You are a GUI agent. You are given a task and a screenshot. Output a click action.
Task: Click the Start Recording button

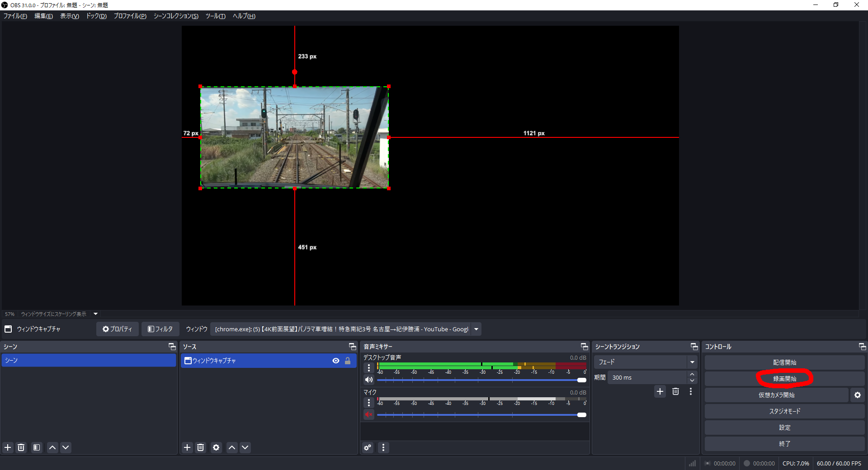click(784, 379)
